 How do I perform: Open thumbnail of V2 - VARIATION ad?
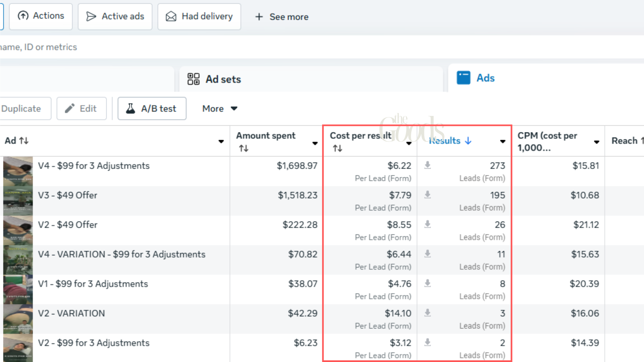(x=18, y=319)
